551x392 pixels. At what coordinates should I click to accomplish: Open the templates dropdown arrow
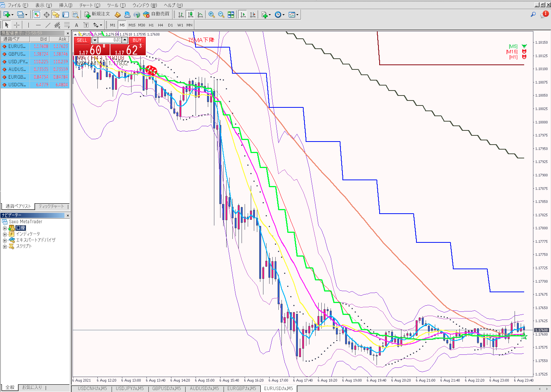(x=298, y=15)
